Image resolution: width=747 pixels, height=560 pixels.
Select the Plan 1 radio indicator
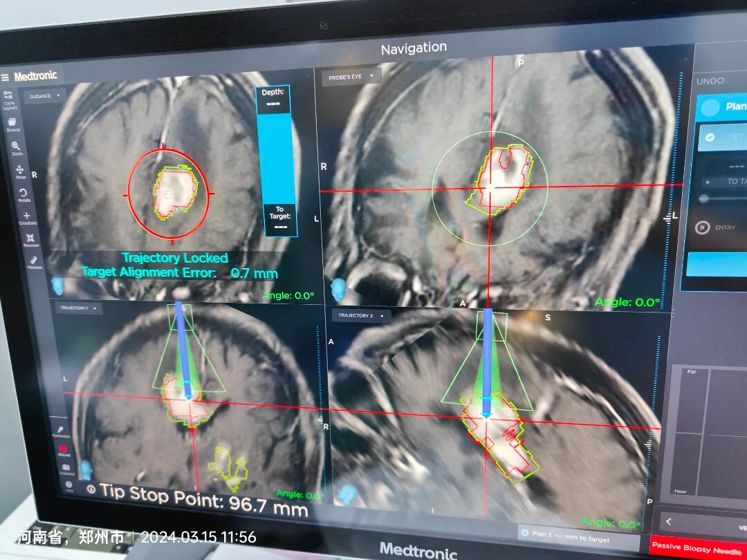[x=524, y=532]
